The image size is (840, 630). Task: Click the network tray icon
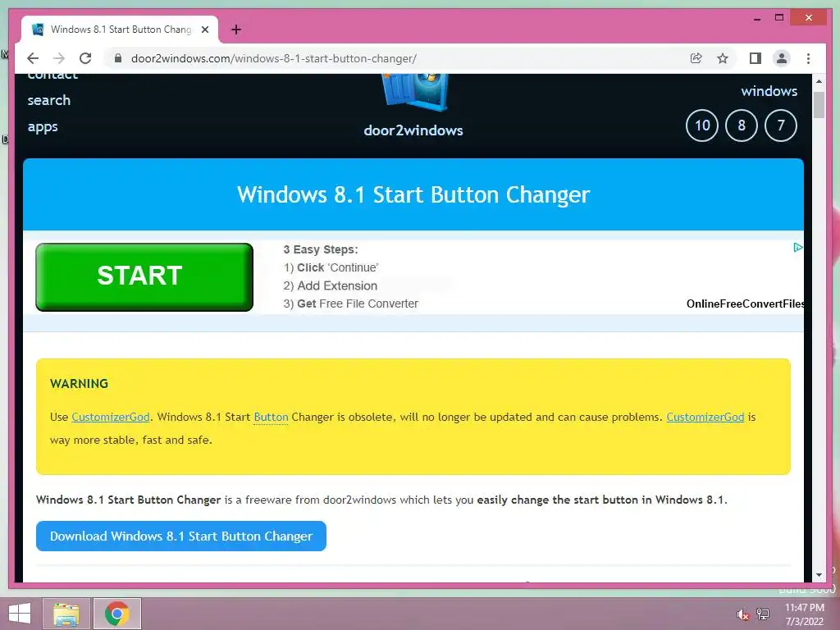[763, 614]
